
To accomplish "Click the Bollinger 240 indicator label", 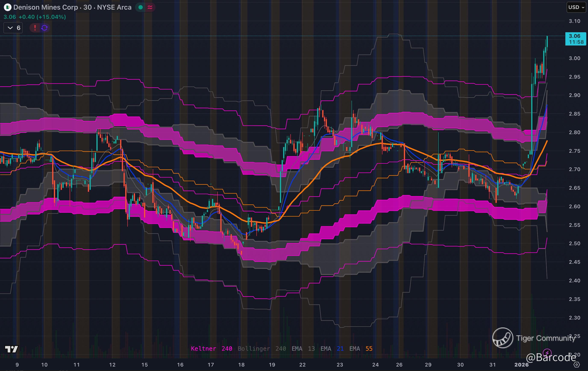I will click(x=262, y=349).
